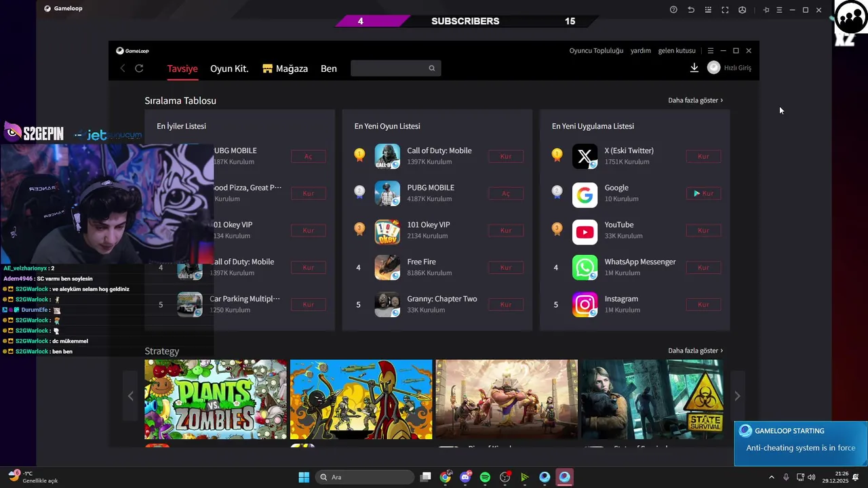Viewport: 868px width, 488px height.
Task: Click the Instagram app icon
Action: [585, 304]
